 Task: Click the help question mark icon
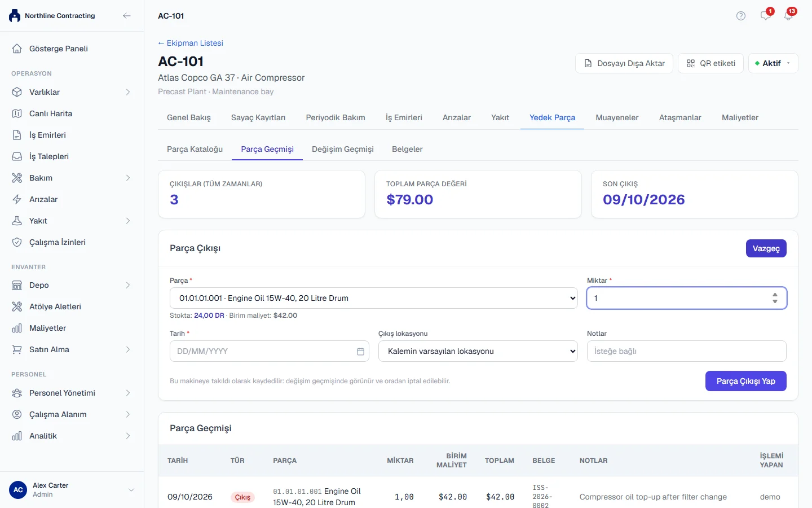coord(741,16)
